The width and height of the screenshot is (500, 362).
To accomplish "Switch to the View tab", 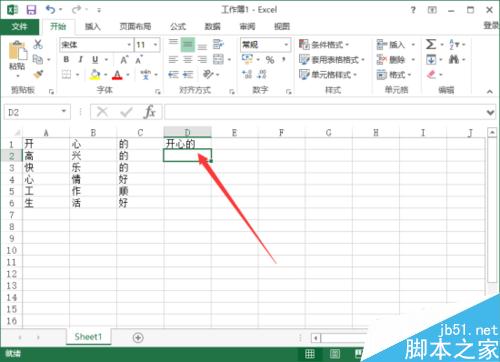I will (282, 26).
